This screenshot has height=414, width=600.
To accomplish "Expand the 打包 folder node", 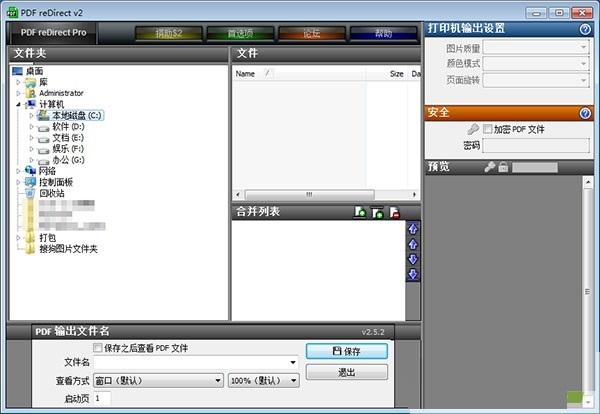I will pos(18,238).
